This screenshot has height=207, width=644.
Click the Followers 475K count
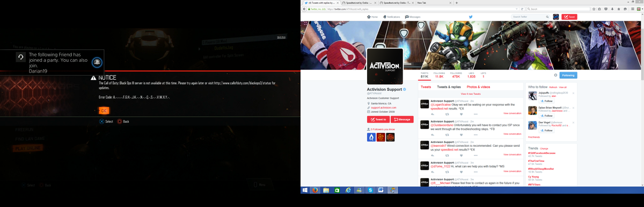[456, 76]
